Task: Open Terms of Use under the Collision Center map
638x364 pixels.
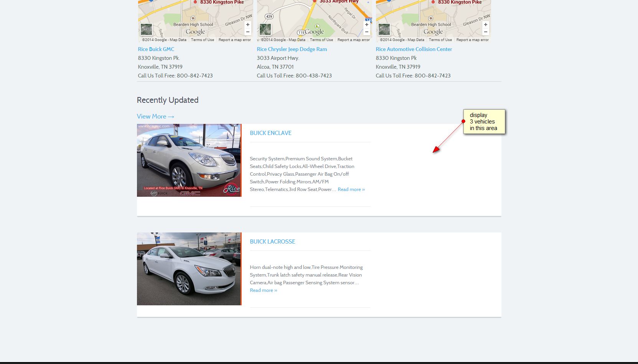Action: 440,40
